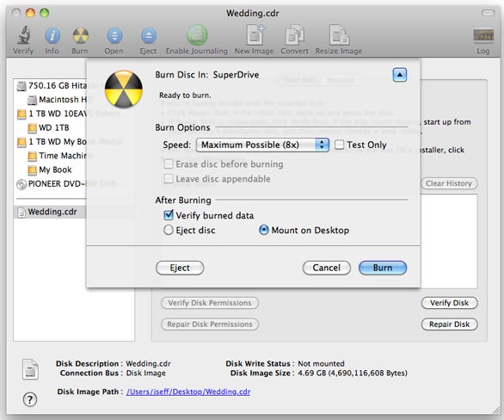Click the Burn radiation icon in toolbar

80,35
